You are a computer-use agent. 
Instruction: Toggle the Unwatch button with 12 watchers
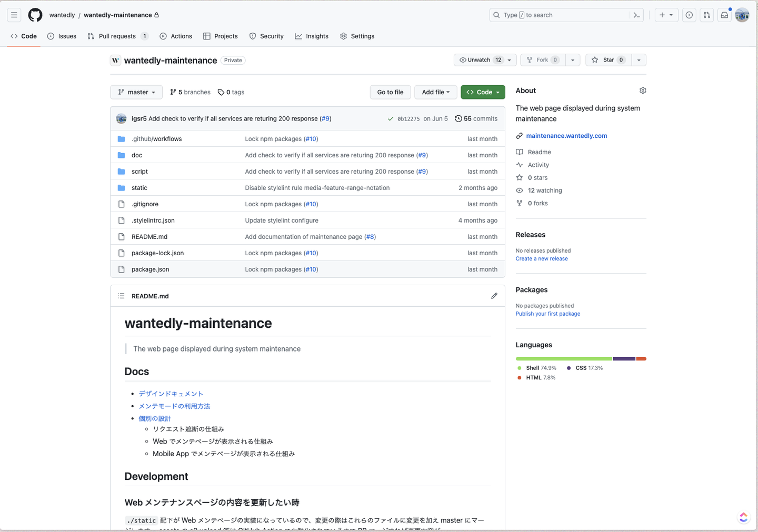(481, 60)
